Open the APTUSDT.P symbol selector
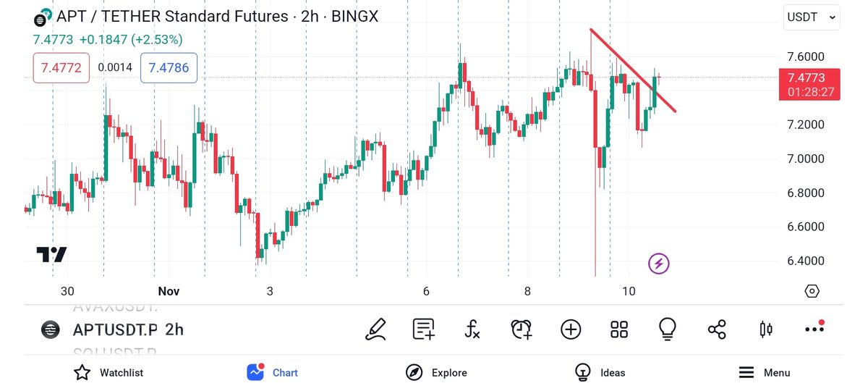This screenshot has width=868, height=391. point(114,329)
